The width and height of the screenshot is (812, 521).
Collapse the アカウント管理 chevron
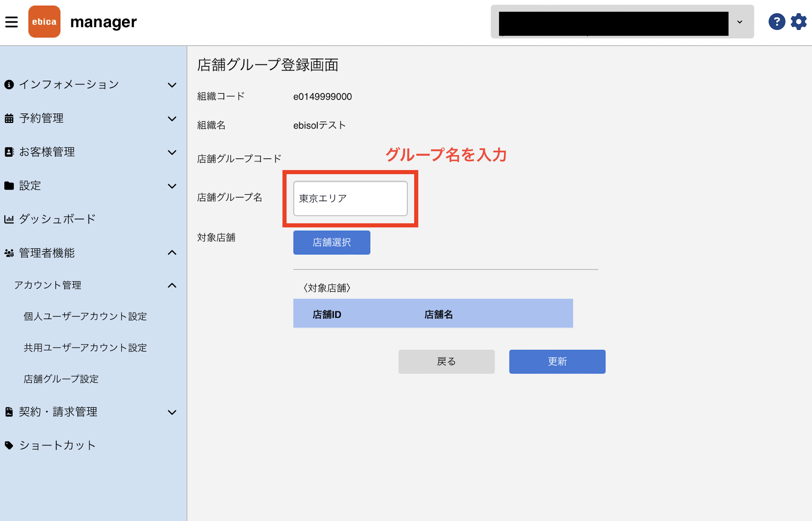(x=172, y=286)
